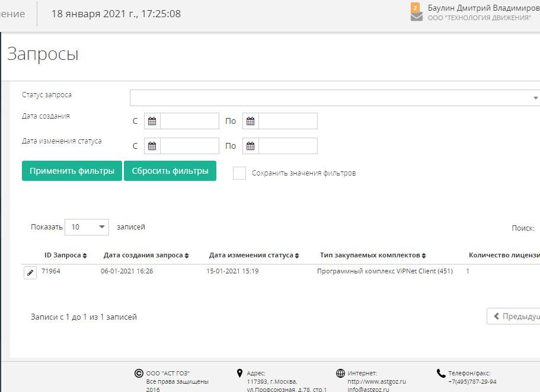Click the info@astgoz.ru email link
This screenshot has width=540, height=392.
(368, 389)
